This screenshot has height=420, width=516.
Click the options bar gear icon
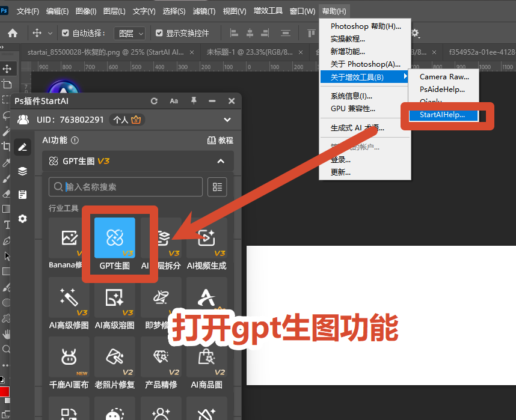click(414, 33)
